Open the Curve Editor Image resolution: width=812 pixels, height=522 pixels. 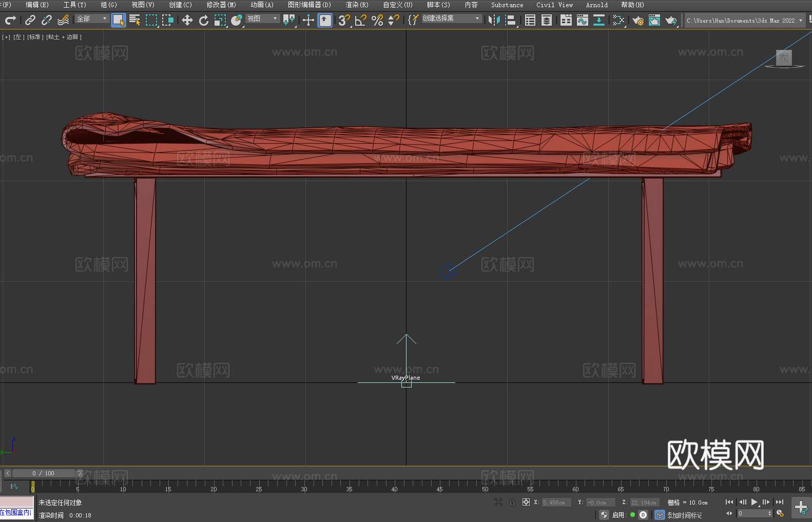[x=583, y=20]
